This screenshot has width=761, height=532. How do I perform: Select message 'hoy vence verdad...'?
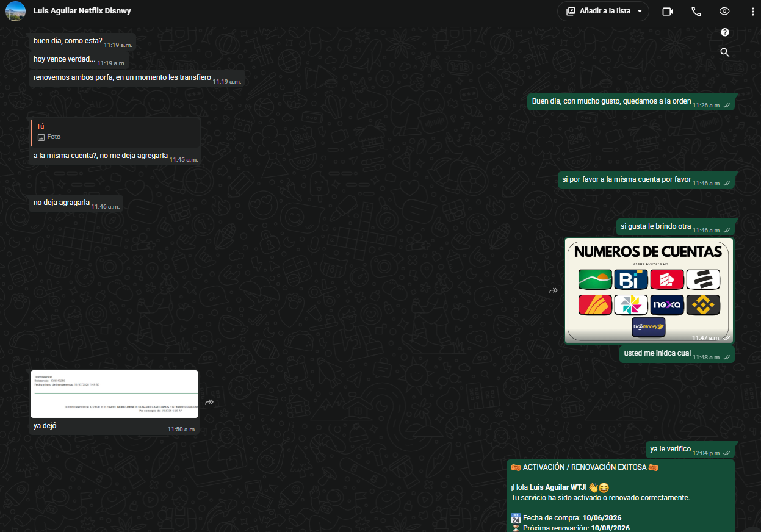79,59
